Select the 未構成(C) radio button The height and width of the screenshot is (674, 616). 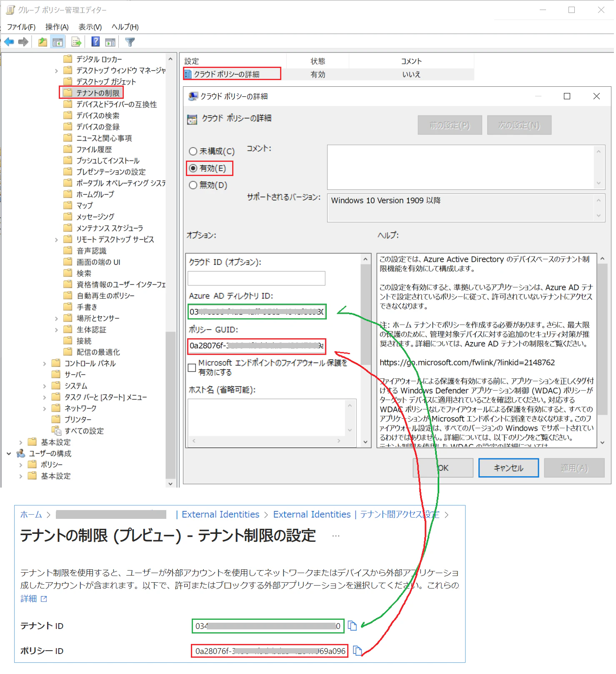tap(193, 151)
